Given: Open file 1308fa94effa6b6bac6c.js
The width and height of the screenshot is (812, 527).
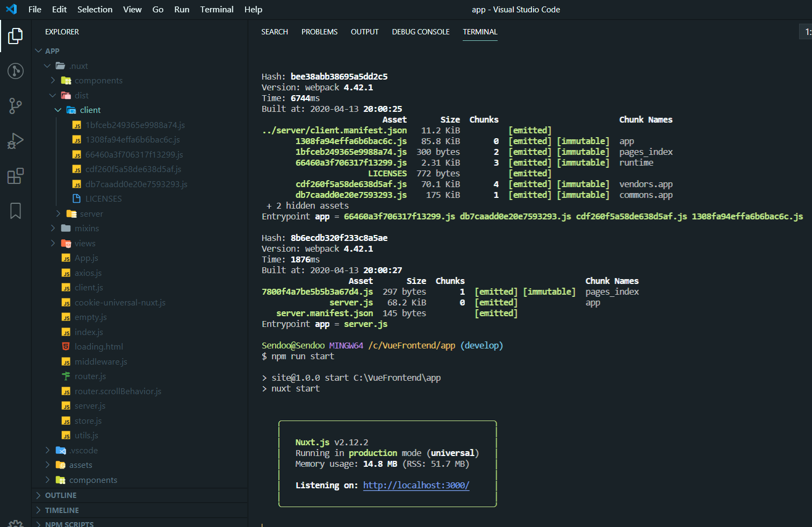Looking at the screenshot, I should 133,139.
